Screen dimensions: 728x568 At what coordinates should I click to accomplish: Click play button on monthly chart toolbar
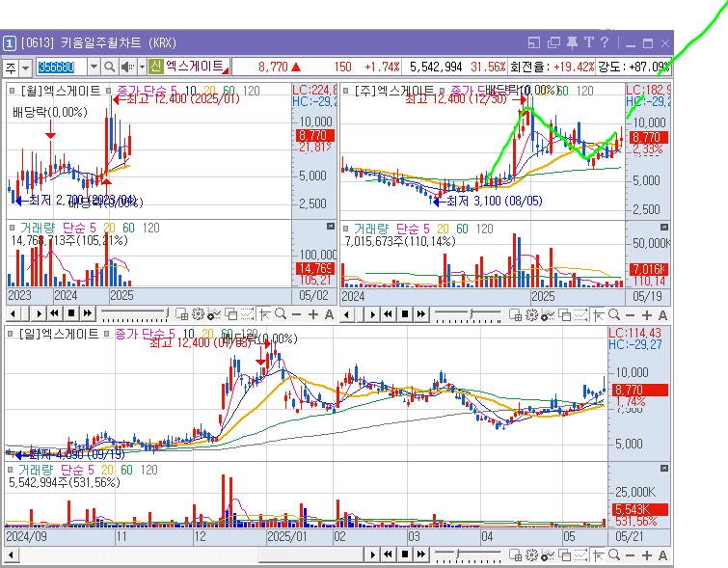(x=39, y=314)
